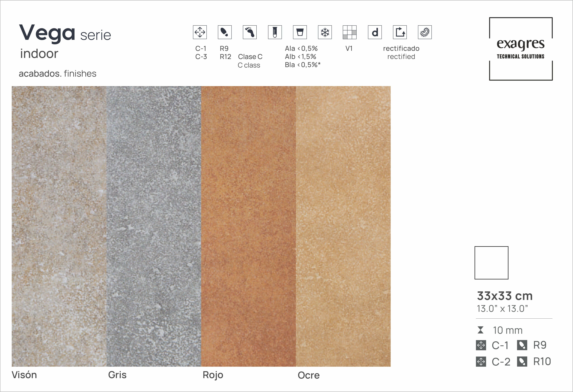Click the snowflake frost resistance icon
The width and height of the screenshot is (573, 392).
325,32
